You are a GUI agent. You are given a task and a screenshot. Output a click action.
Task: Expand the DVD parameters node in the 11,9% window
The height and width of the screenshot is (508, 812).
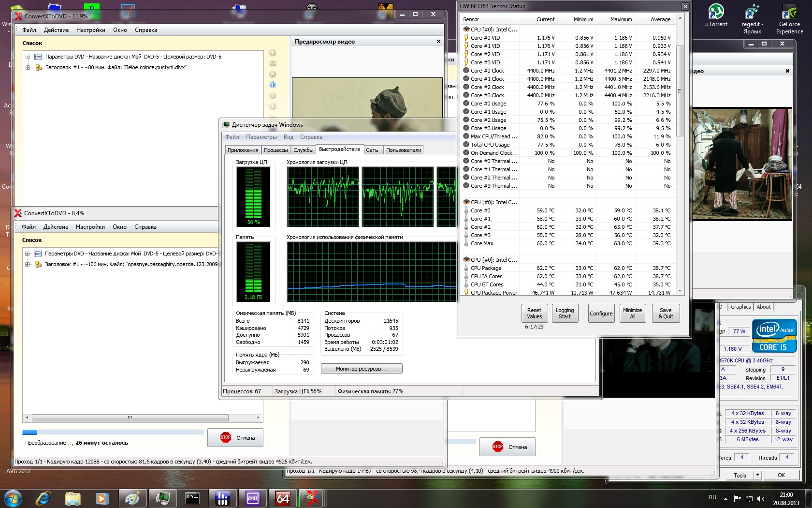click(x=28, y=57)
